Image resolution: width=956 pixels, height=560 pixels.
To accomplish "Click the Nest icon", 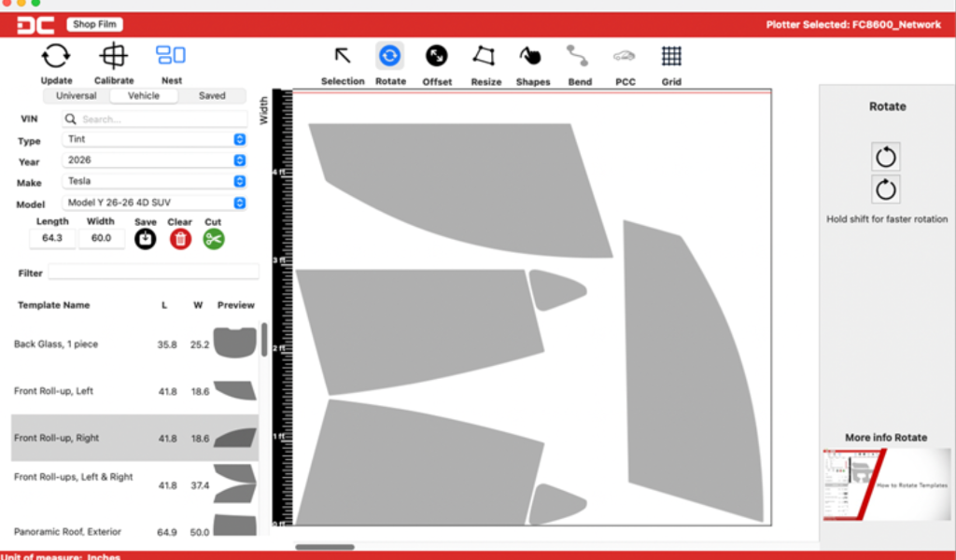I will 171,55.
